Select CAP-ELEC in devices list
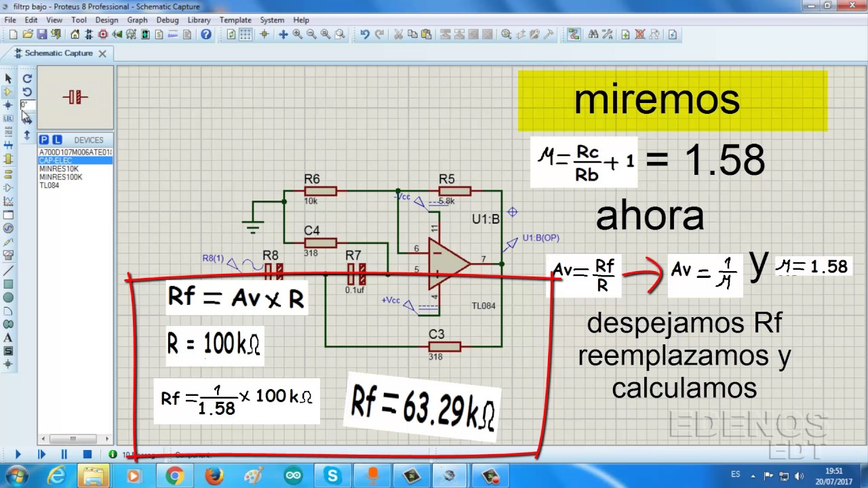The width and height of the screenshot is (868, 488). (x=75, y=161)
